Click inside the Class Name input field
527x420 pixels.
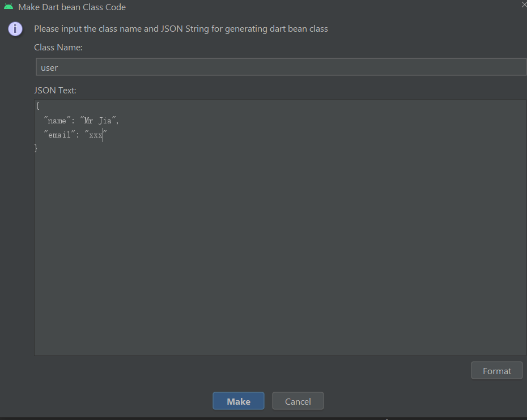tap(227, 67)
